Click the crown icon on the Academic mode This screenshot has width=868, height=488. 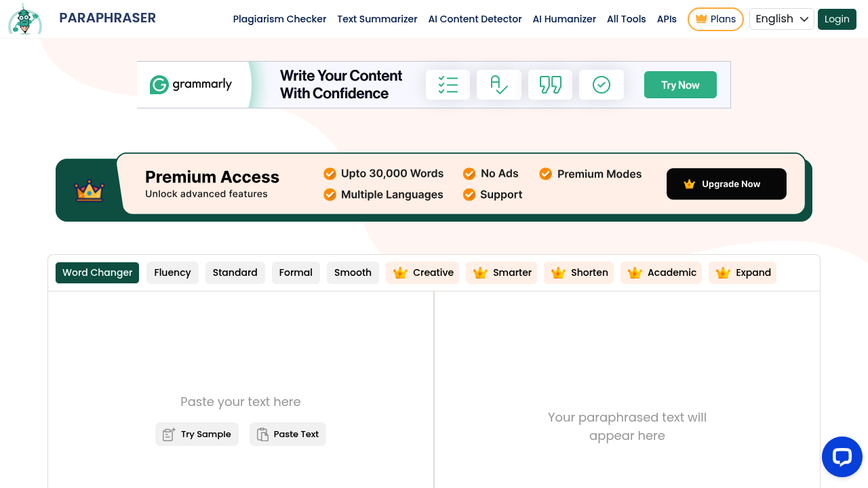click(635, 272)
